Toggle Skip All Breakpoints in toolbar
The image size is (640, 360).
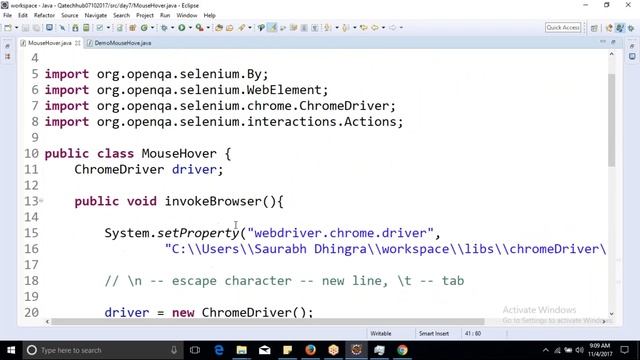[x=62, y=28]
